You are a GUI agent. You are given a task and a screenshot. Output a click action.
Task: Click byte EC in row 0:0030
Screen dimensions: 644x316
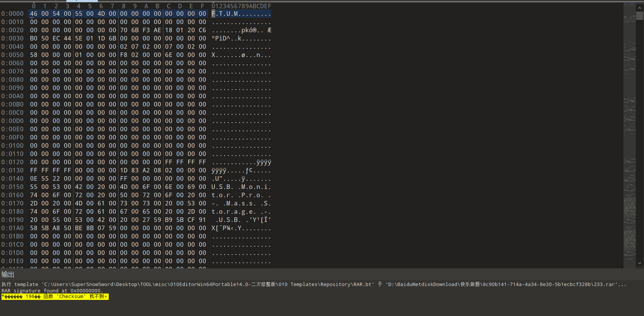pyautogui.click(x=56, y=38)
